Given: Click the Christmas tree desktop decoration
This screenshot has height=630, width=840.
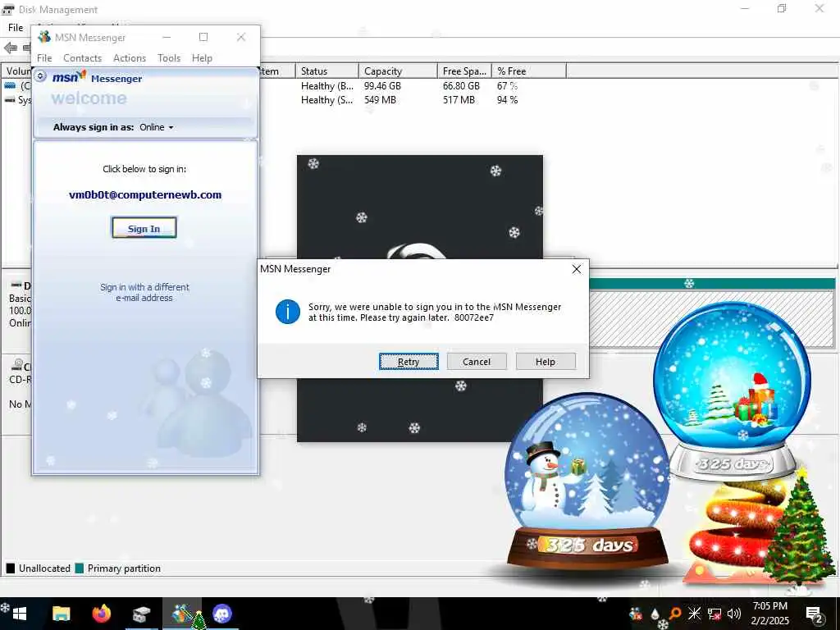Looking at the screenshot, I should point(799,528).
